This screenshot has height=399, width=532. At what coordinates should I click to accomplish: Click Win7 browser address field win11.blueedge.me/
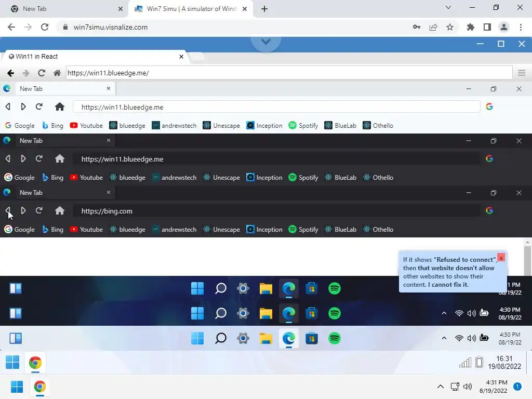pos(289,73)
